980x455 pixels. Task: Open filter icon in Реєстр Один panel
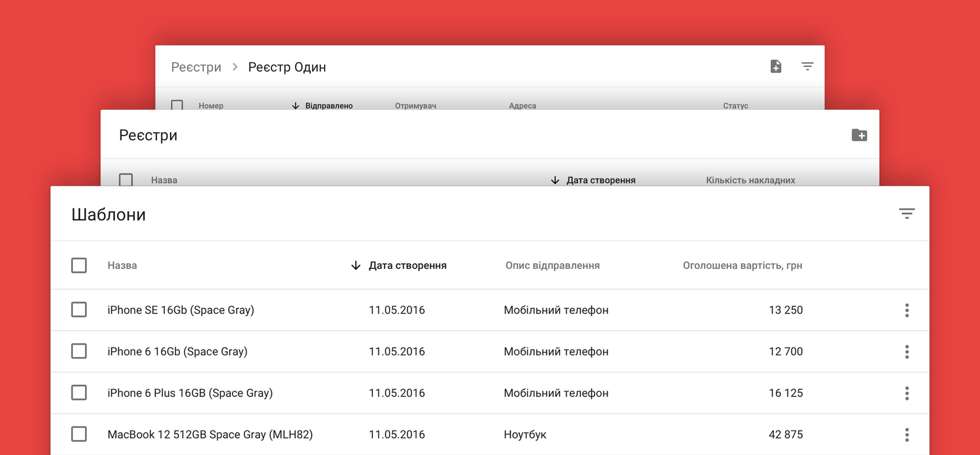pyautogui.click(x=807, y=66)
